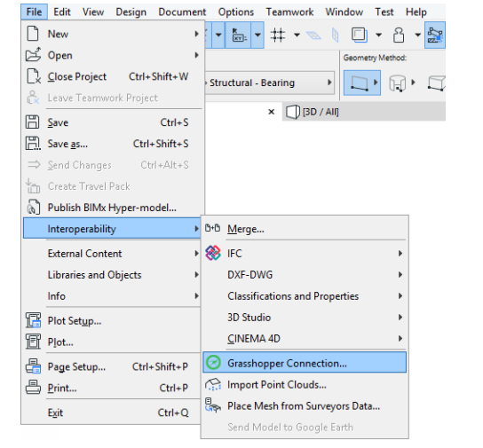Click the grid snap icon in toolbar
Screen dimensions: 483x448
[x=278, y=35]
